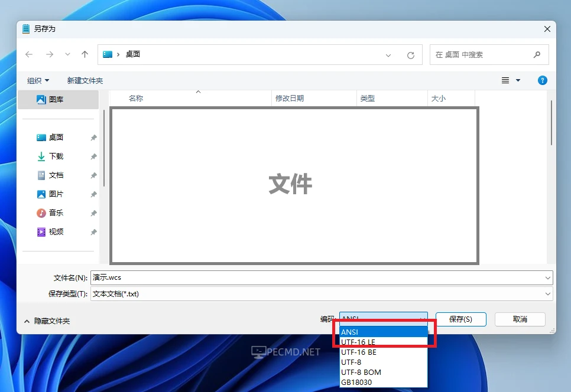The height and width of the screenshot is (392, 571).
Task: Open the 保存类型 combo box
Action: pyautogui.click(x=322, y=294)
